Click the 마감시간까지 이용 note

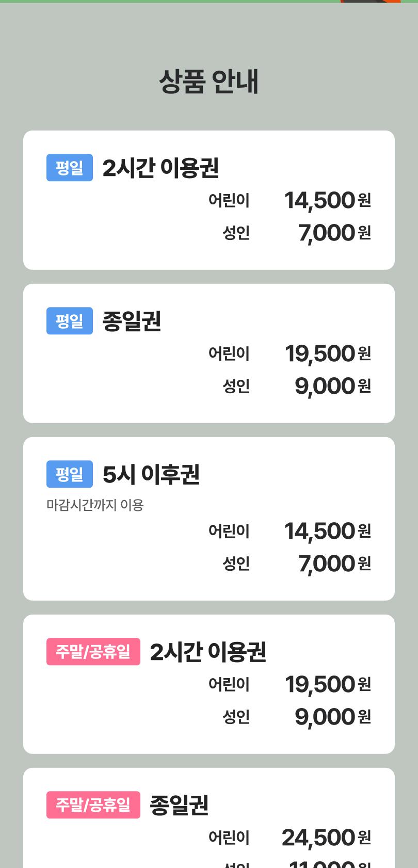point(95,505)
